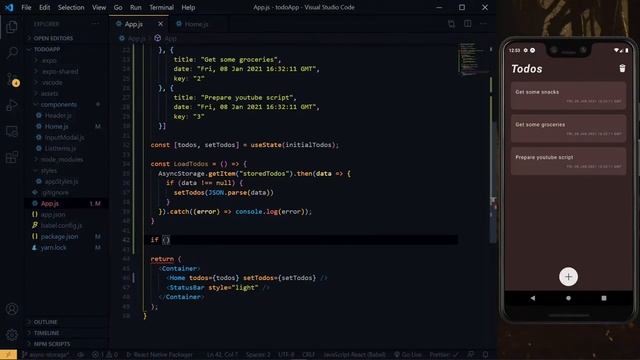Open the Go menu
The width and height of the screenshot is (640, 360).
pos(118,7)
